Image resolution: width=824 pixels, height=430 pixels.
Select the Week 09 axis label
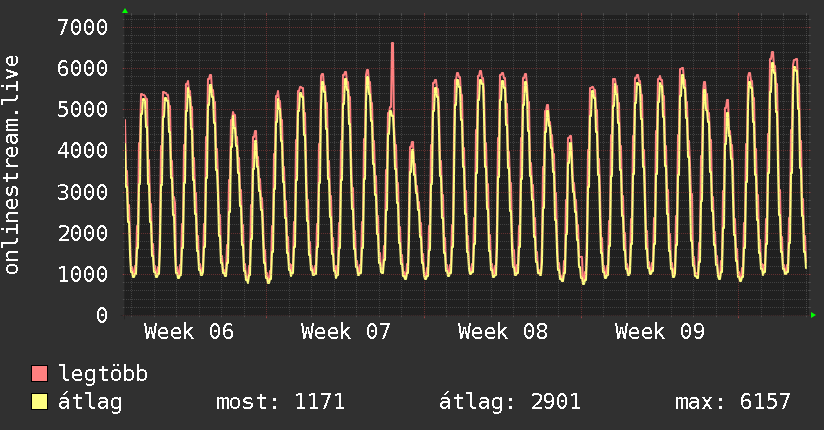tap(660, 332)
